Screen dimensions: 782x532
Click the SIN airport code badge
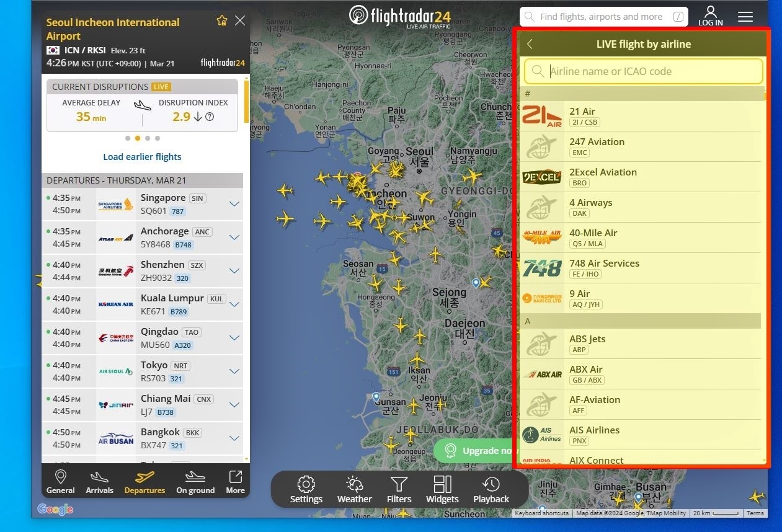pos(197,198)
